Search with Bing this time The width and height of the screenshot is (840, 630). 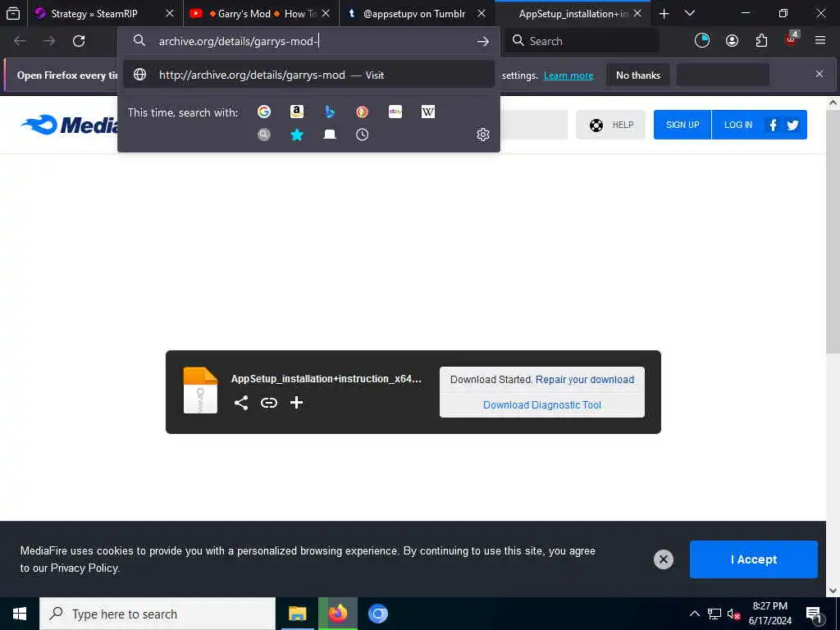[330, 112]
